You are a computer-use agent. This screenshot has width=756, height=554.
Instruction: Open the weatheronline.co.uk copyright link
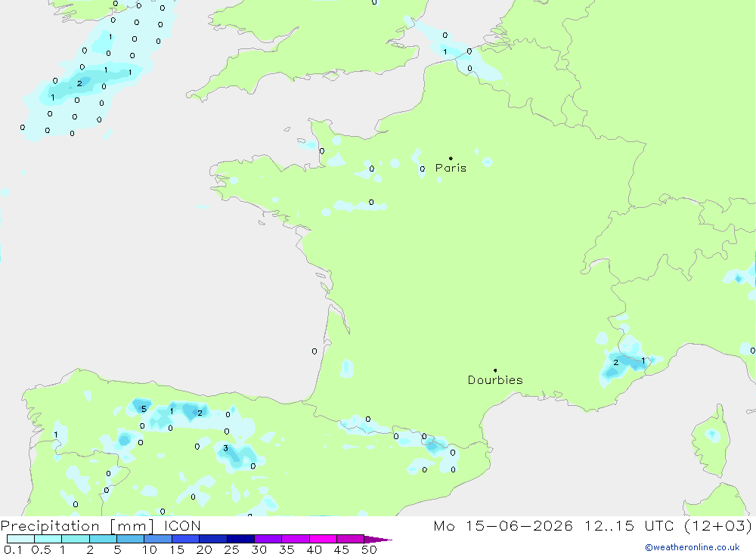tap(692, 547)
